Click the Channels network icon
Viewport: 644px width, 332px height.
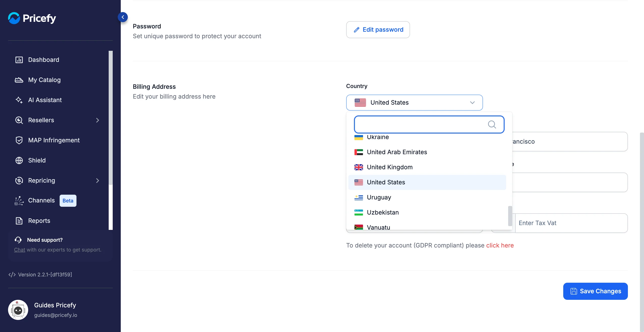pyautogui.click(x=19, y=201)
